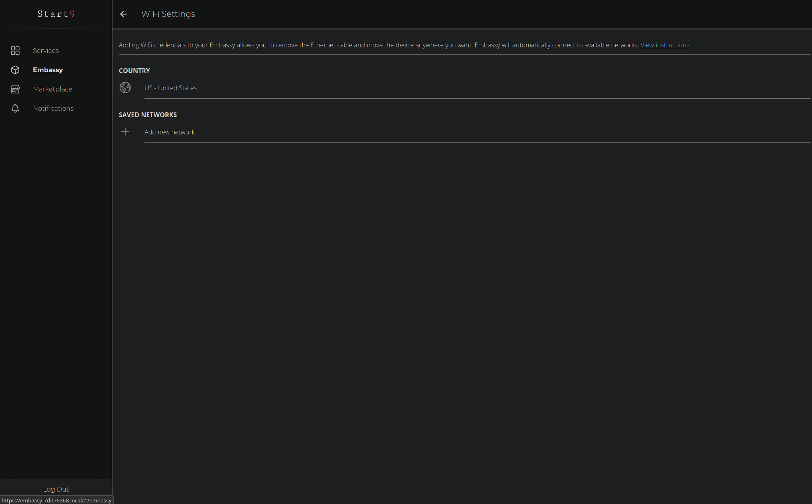Click the COUNTRY section heading
Screen dimensions: 812x504
(134, 71)
